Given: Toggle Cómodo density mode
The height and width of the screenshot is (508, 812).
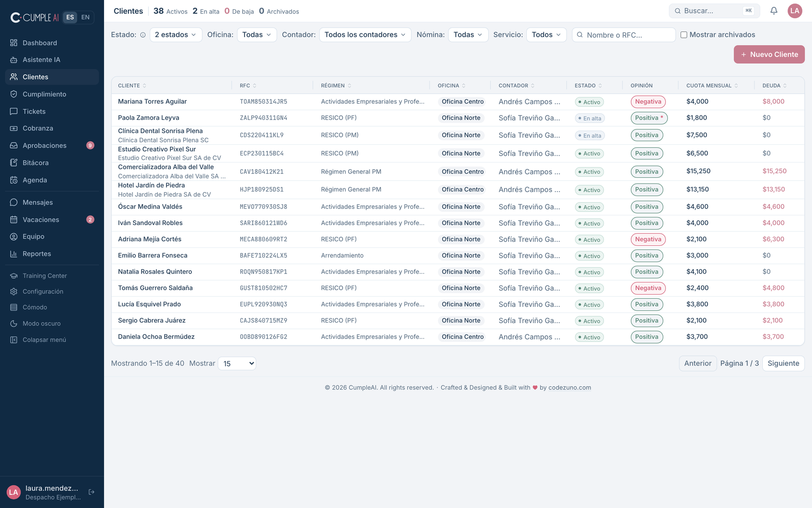Looking at the screenshot, I should click(52, 307).
